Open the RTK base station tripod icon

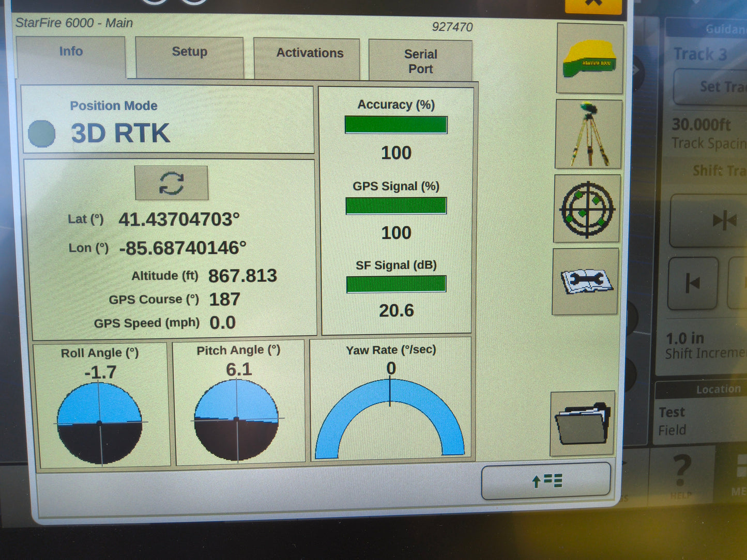tap(588, 133)
